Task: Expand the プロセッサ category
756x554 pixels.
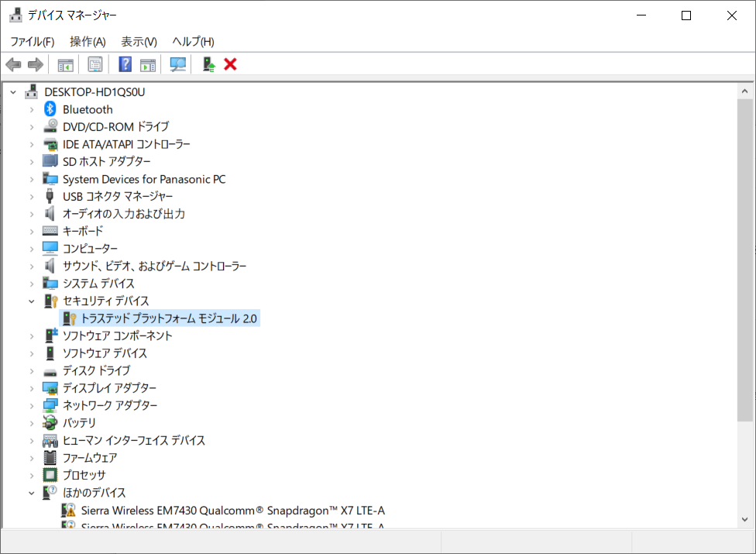Action: tap(32, 475)
